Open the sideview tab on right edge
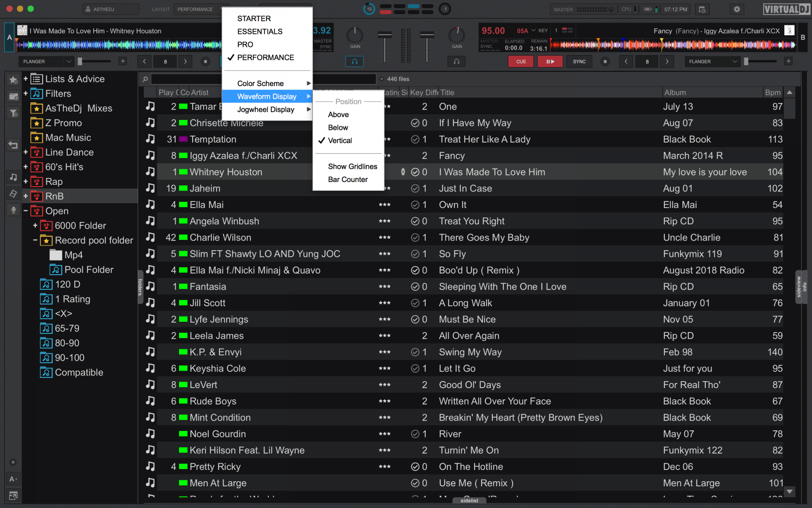The image size is (812, 508). (798, 287)
